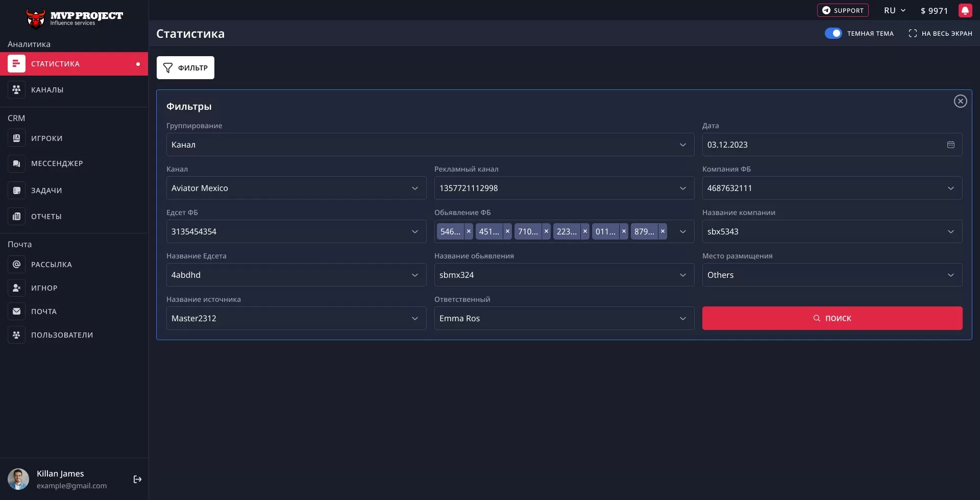Remove the 546... tag from Объявление ФБ

click(469, 231)
